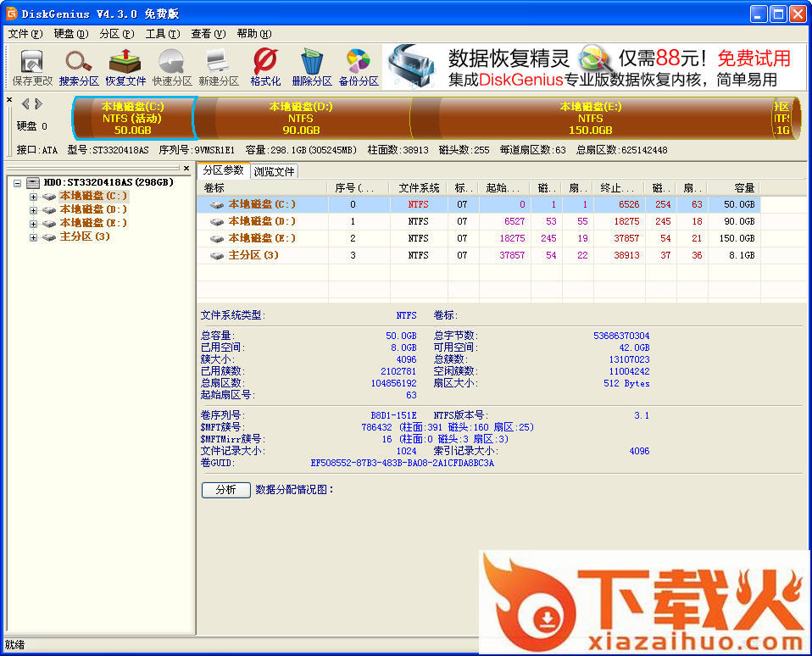Click the HD0 hard disk icon in the tree

(x=33, y=183)
